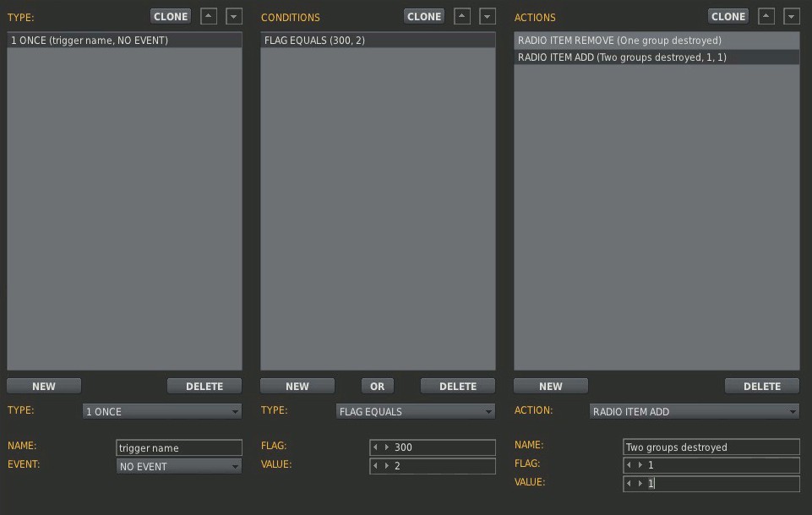Click the action VALUE number field
The image size is (812, 515).
point(711,484)
